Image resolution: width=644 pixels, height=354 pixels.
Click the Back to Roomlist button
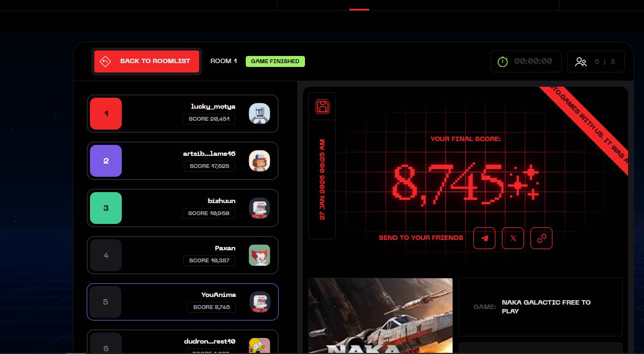[x=146, y=61]
